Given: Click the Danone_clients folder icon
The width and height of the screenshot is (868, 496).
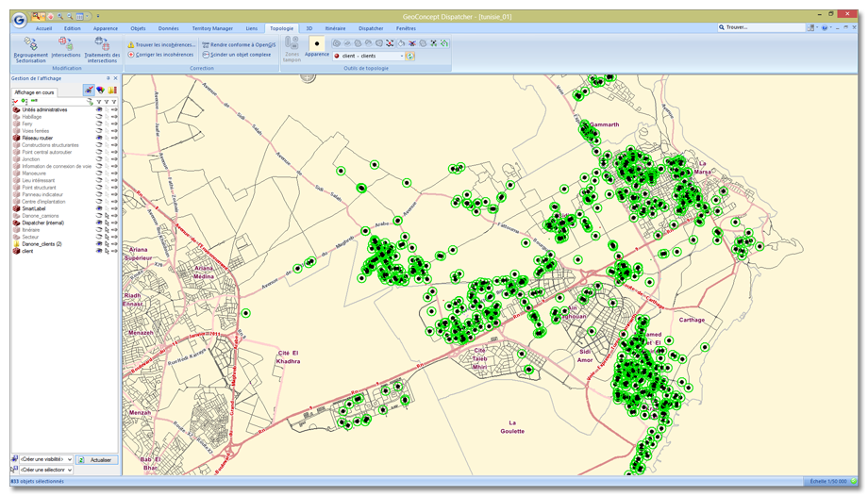Looking at the screenshot, I should (x=16, y=244).
